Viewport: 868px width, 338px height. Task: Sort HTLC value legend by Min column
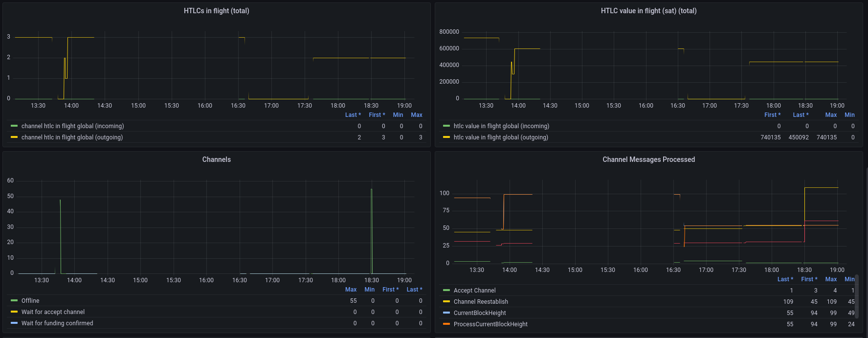point(849,115)
